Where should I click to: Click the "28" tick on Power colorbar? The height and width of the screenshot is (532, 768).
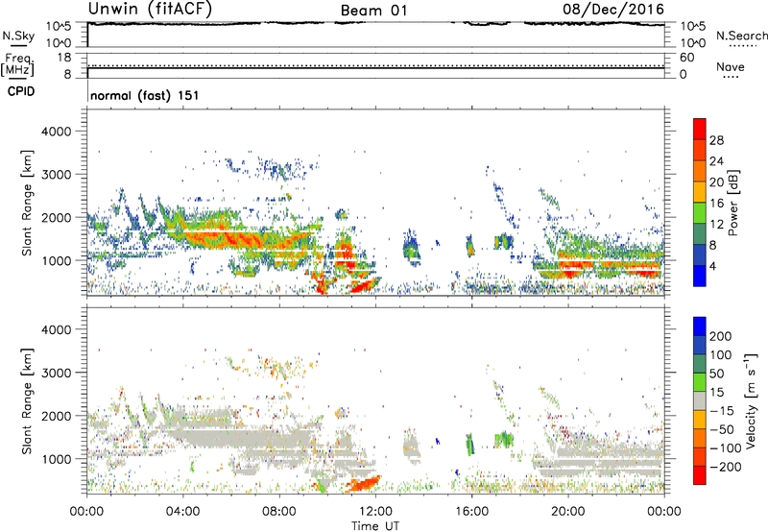(716, 140)
